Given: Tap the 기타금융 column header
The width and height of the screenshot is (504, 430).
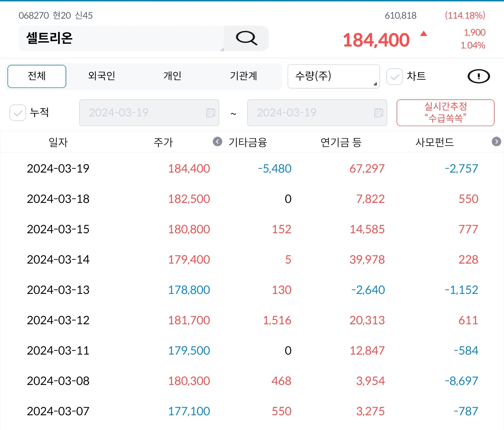Looking at the screenshot, I should click(248, 142).
